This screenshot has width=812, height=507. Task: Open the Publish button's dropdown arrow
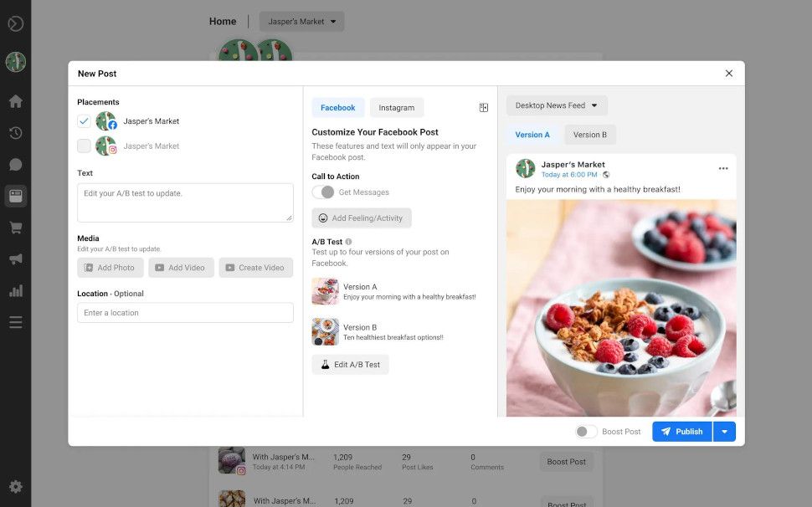724,431
